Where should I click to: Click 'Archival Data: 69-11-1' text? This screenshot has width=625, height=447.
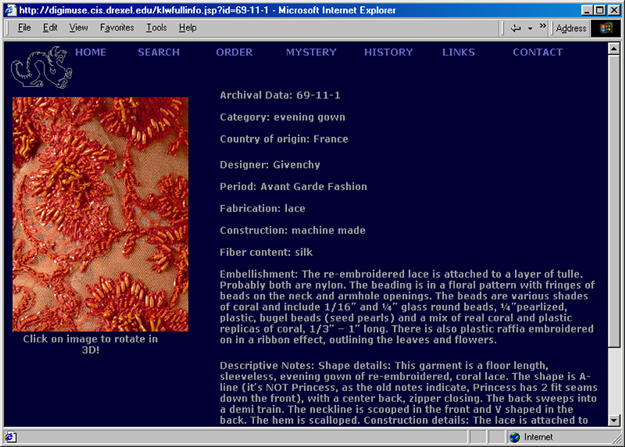point(280,95)
